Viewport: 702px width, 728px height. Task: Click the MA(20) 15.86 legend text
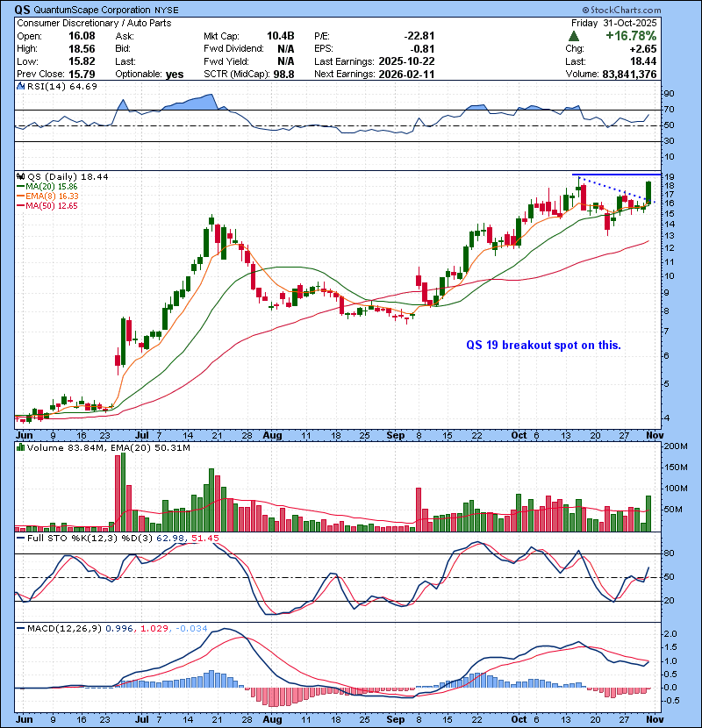[x=52, y=187]
